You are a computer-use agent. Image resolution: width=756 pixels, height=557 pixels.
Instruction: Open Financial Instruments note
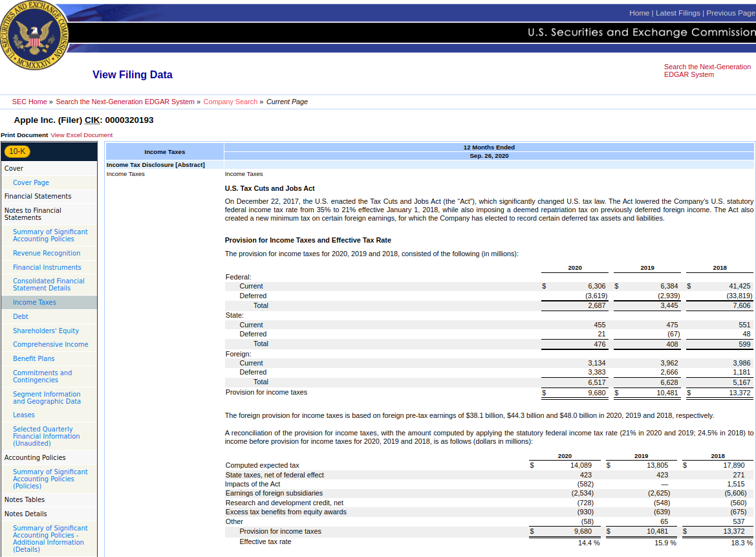[x=47, y=267]
